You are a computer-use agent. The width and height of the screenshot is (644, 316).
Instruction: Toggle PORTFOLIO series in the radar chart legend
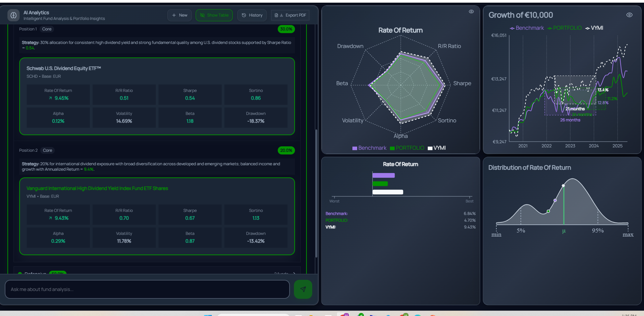point(407,148)
